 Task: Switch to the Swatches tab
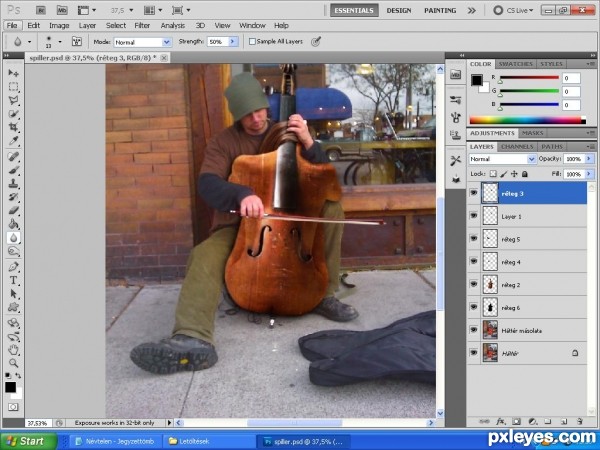point(515,64)
